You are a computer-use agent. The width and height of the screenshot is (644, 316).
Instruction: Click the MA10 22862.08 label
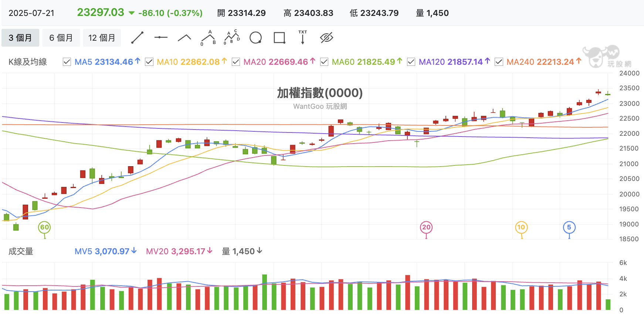point(192,62)
